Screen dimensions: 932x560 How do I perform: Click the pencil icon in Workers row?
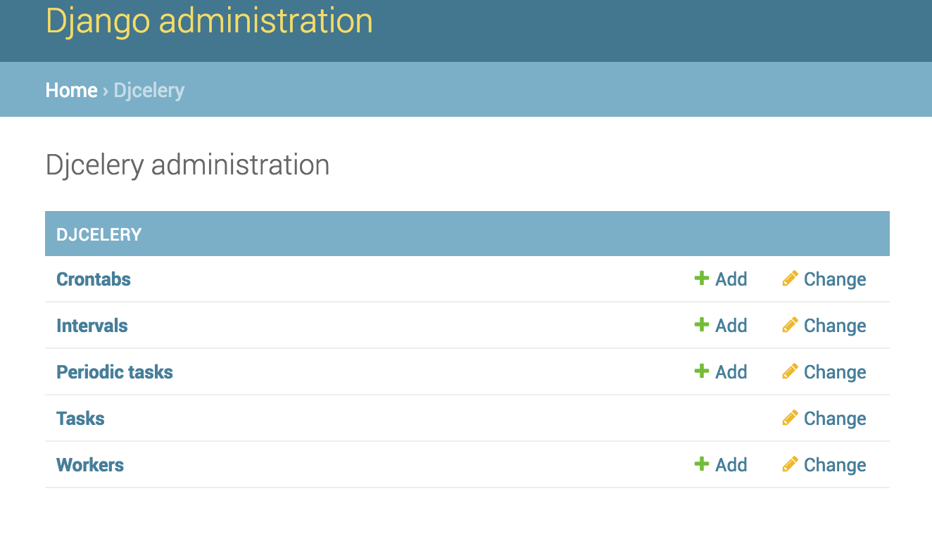pyautogui.click(x=790, y=464)
